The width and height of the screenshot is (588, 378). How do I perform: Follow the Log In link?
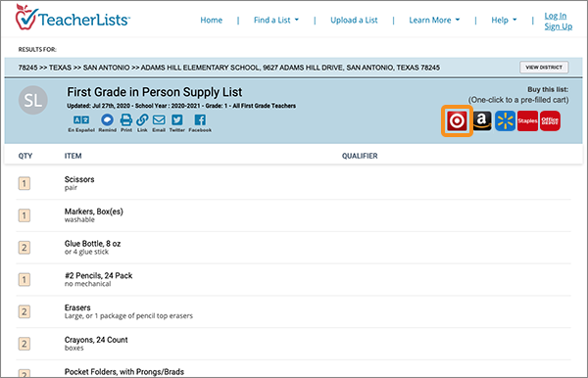coord(556,16)
